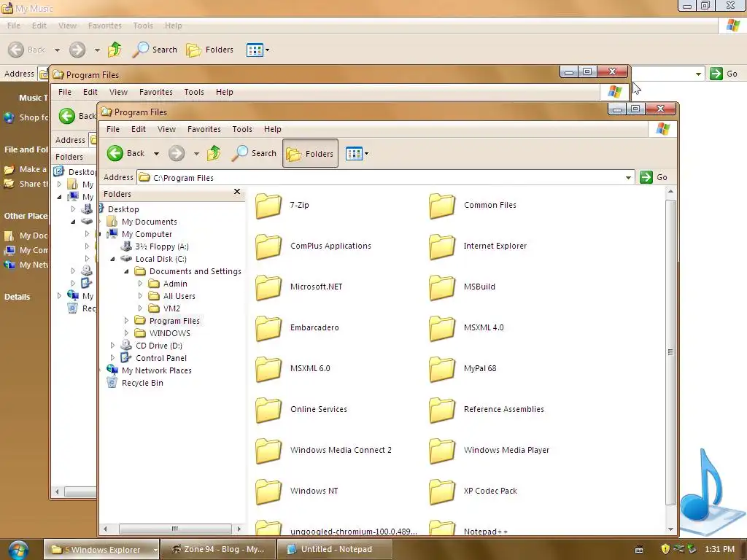This screenshot has height=560, width=747.
Task: Select Embarcadero folder icon
Action: tap(268, 329)
